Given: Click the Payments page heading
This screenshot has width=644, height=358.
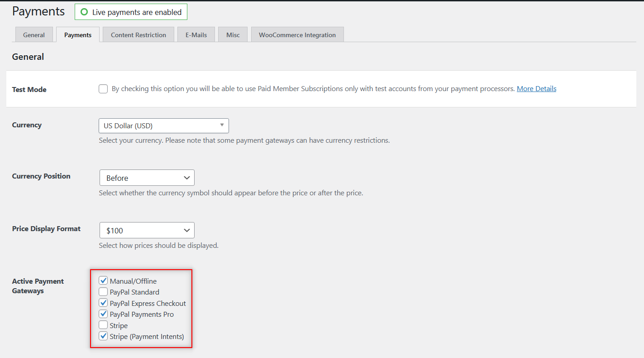Looking at the screenshot, I should pos(38,11).
